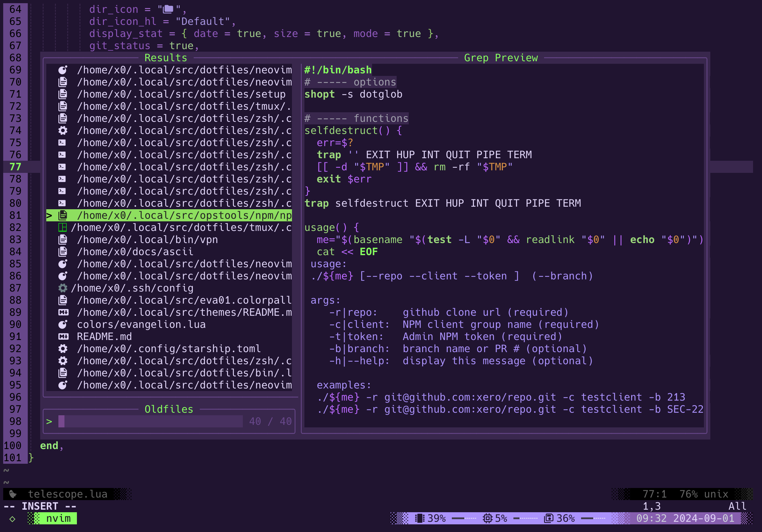This screenshot has width=762, height=532.
Task: Click the disk icon showing 36%
Action: tap(548, 518)
